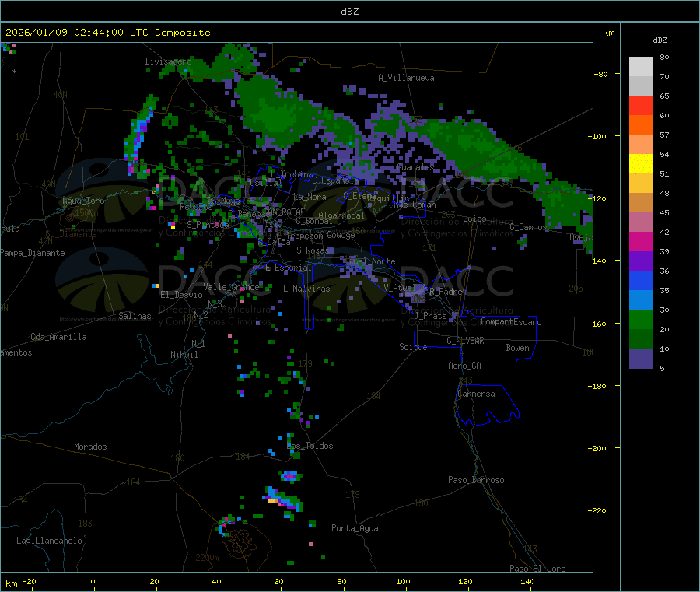This screenshot has height=592, width=700.
Task: Click the Atuel_Norte place label
Action: tap(369, 261)
